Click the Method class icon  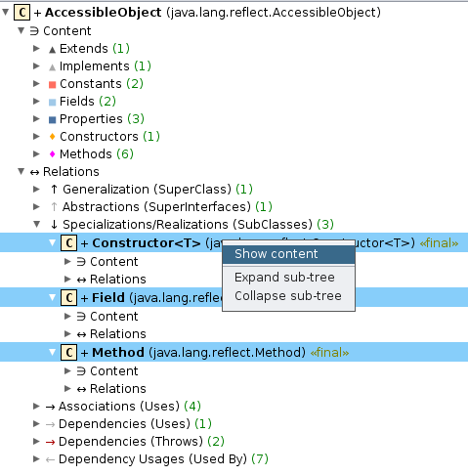tap(68, 353)
